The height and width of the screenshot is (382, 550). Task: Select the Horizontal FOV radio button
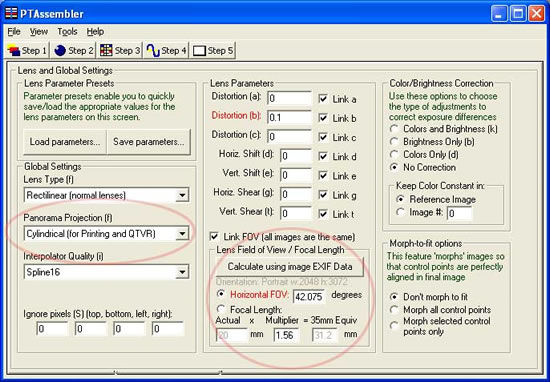pyautogui.click(x=221, y=294)
